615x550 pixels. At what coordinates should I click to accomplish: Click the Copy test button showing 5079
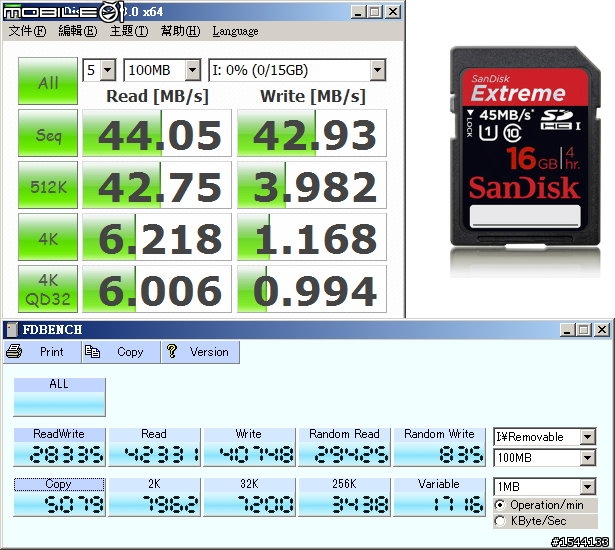coord(59,497)
